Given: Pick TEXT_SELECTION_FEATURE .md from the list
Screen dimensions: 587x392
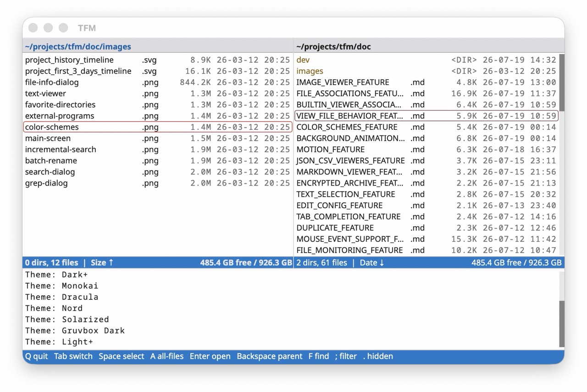Looking at the screenshot, I should pyautogui.click(x=426, y=194).
